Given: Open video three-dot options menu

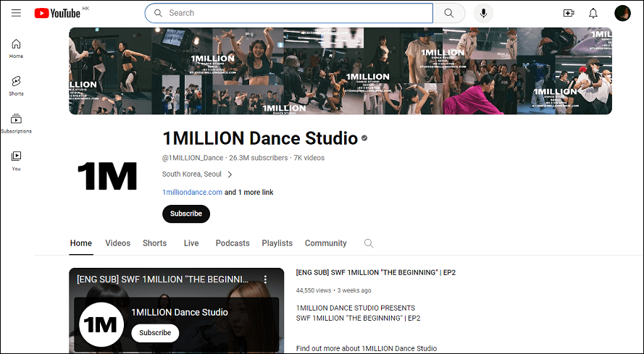Looking at the screenshot, I should pos(265,279).
